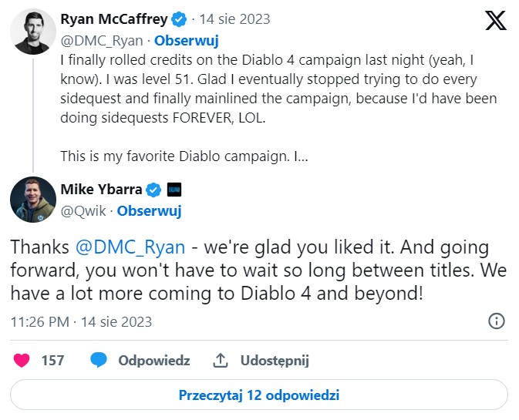
Task: Click Ryan McCaffrey's verified badge
Action: [178, 19]
